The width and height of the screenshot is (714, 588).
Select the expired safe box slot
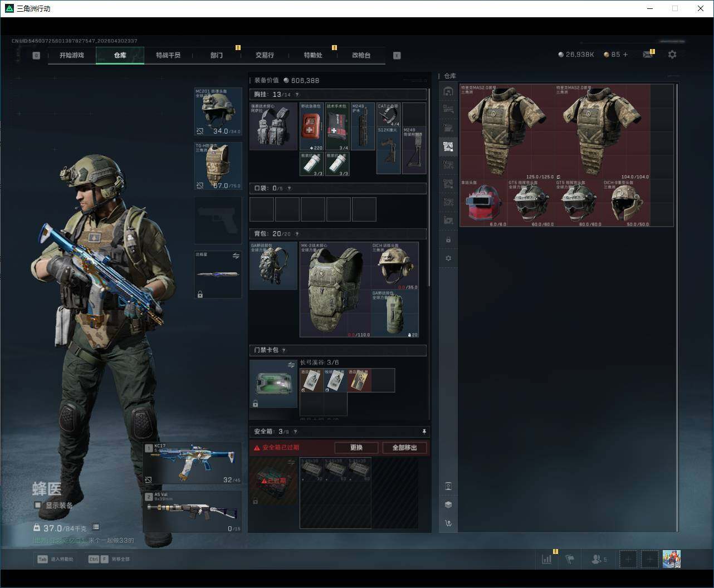click(x=273, y=481)
